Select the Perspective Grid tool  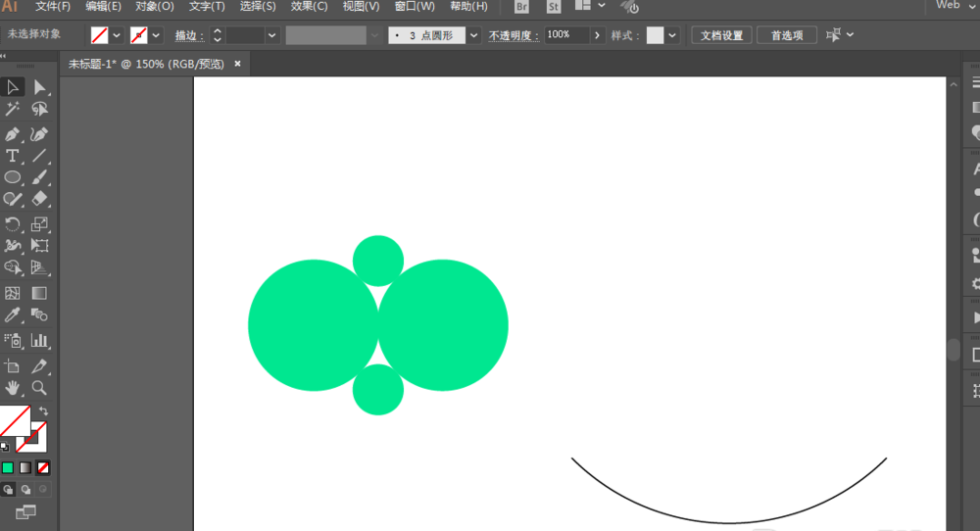39,267
